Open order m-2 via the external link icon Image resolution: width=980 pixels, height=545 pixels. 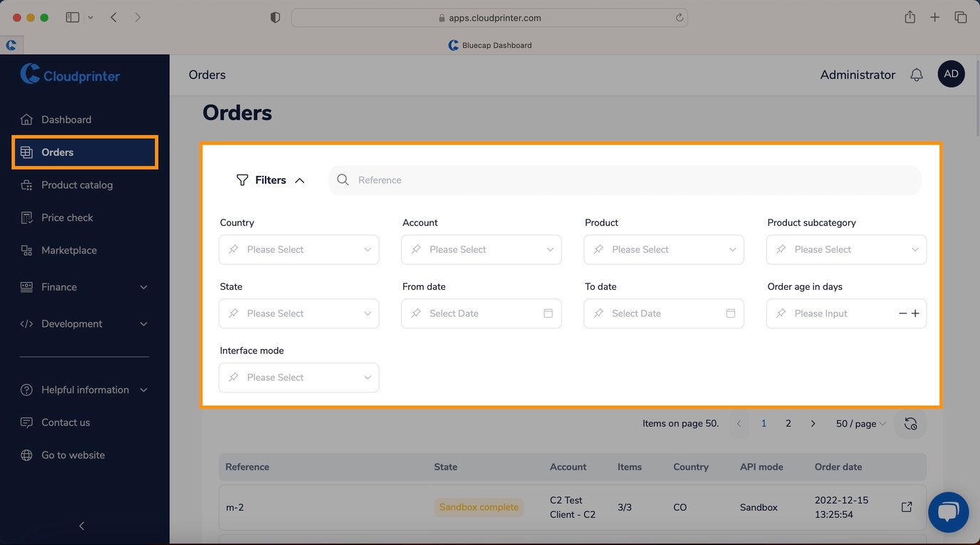[x=906, y=507]
